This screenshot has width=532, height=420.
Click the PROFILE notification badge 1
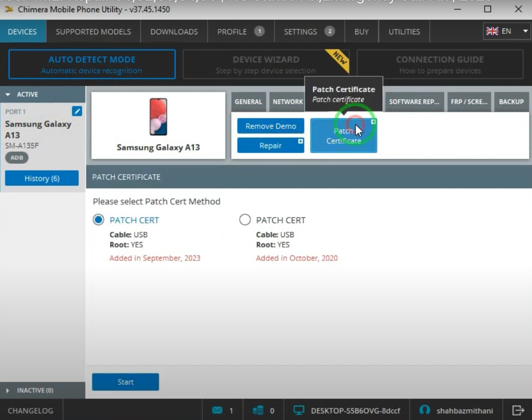(260, 31)
